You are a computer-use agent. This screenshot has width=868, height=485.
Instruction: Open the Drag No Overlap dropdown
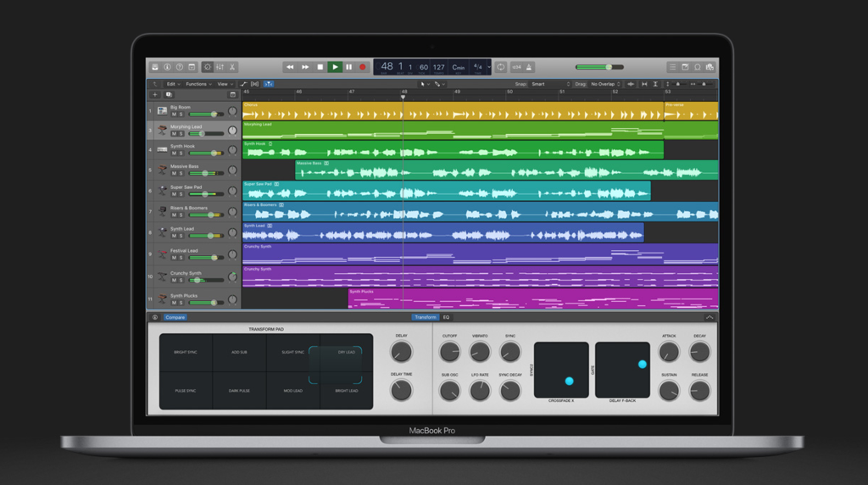pos(605,84)
